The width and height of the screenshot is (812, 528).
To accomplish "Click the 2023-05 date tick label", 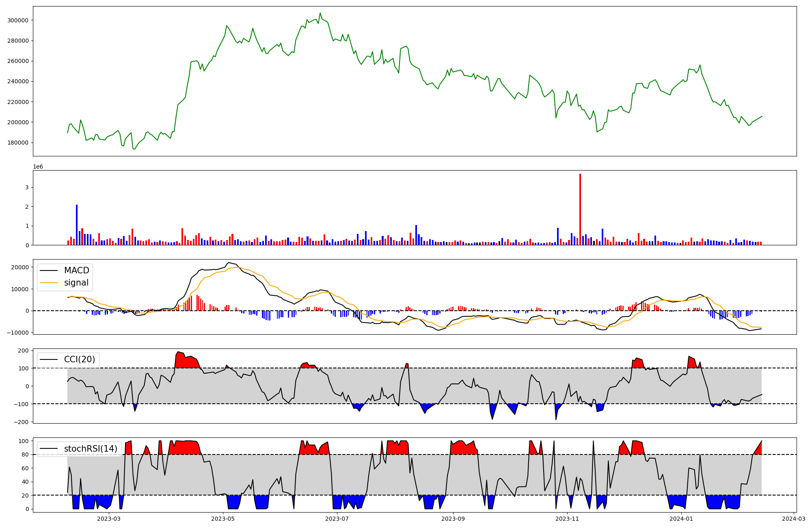I will (223, 519).
